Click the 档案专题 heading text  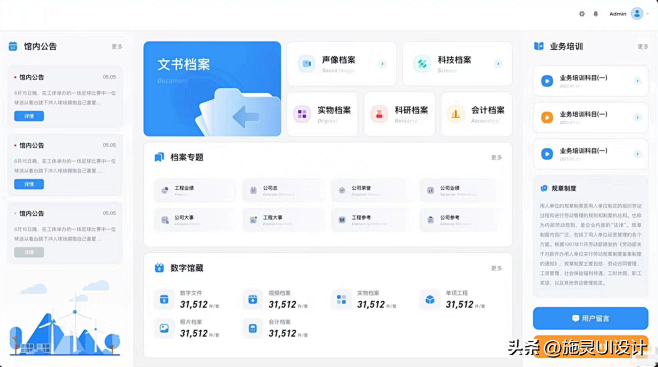pos(187,157)
